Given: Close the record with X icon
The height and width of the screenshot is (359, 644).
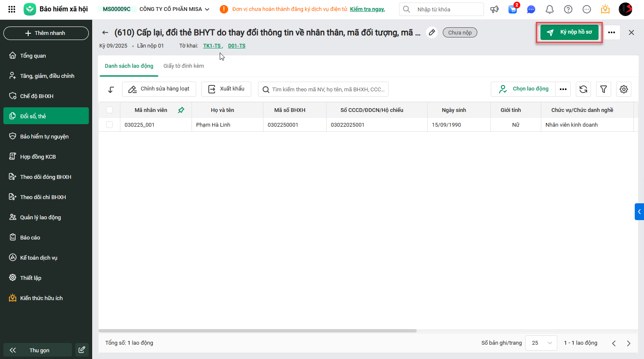Looking at the screenshot, I should 631,32.
